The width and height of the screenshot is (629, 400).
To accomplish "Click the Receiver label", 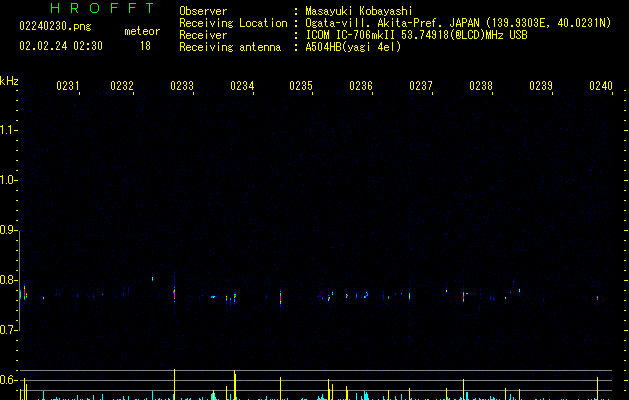I will coord(203,35).
